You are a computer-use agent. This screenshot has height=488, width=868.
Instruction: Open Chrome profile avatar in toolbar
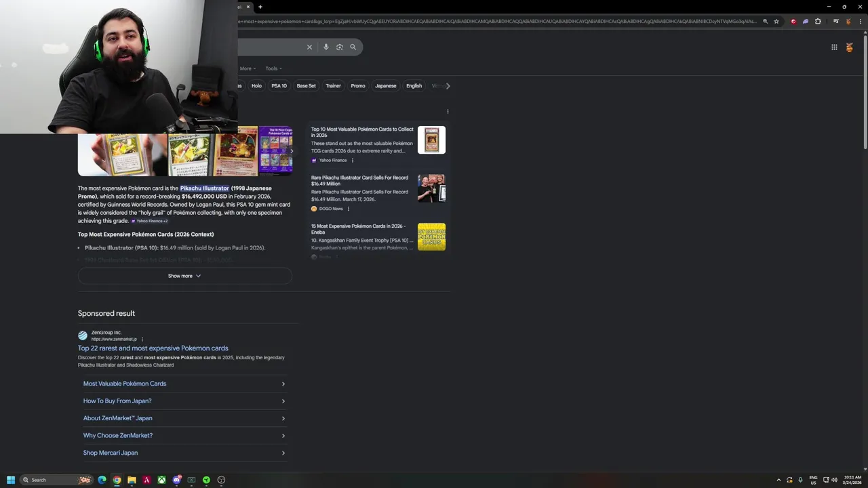click(848, 21)
